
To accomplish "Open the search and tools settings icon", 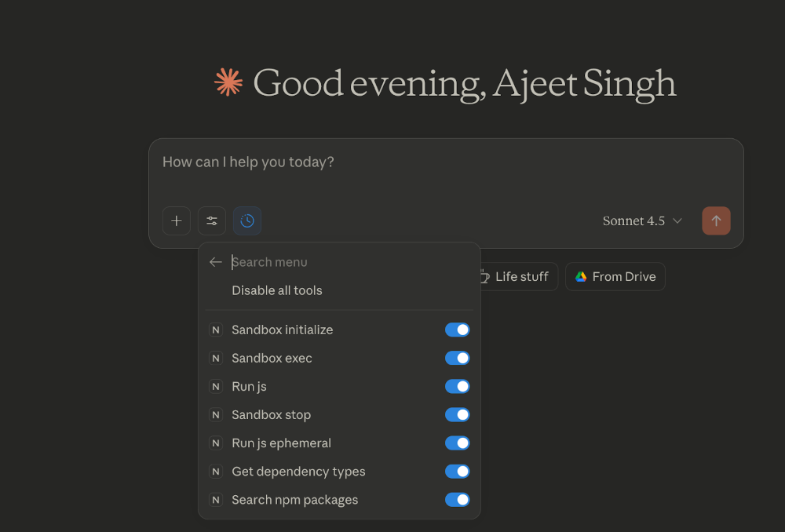I will [212, 221].
